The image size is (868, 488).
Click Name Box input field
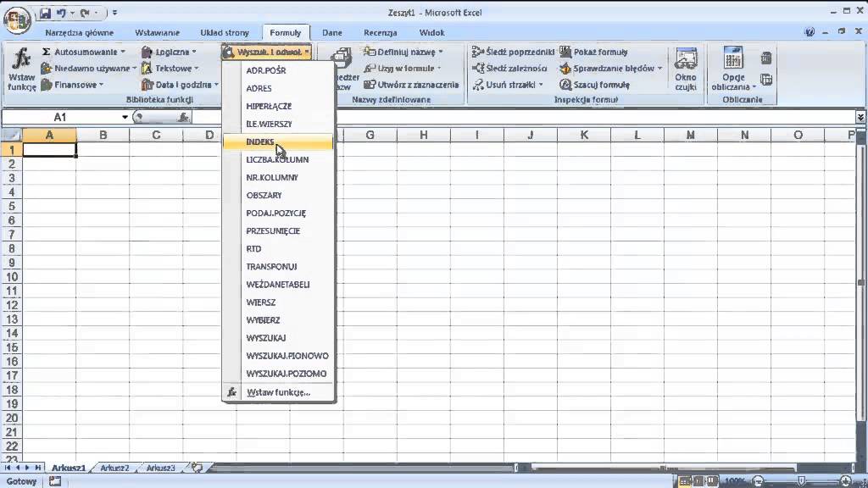pos(61,117)
